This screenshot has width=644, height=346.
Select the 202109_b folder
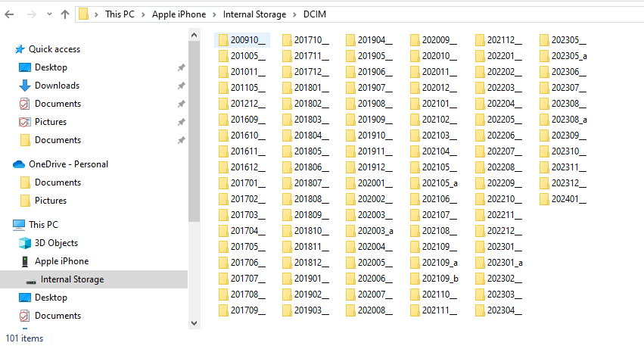click(x=440, y=279)
